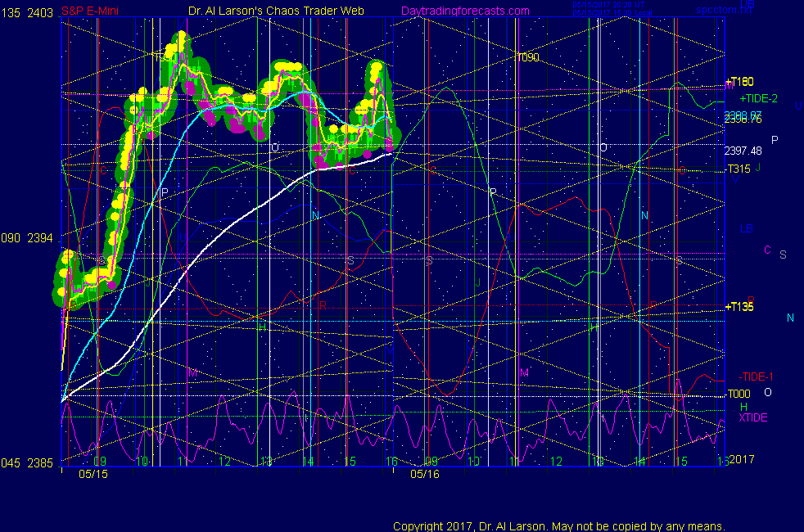The image size is (804, 532).
Task: Click the green 'H' above 'XTIDE' label
Action: tap(743, 407)
